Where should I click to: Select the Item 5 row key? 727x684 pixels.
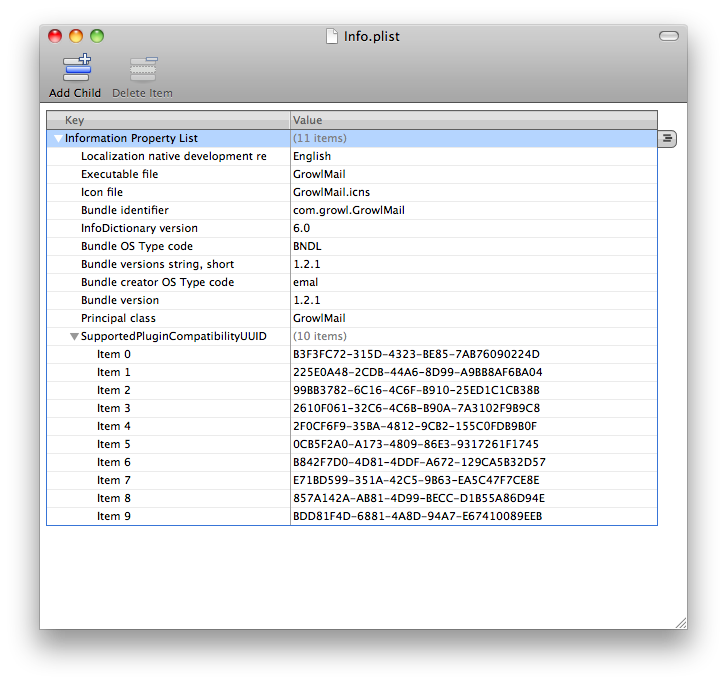pos(114,444)
